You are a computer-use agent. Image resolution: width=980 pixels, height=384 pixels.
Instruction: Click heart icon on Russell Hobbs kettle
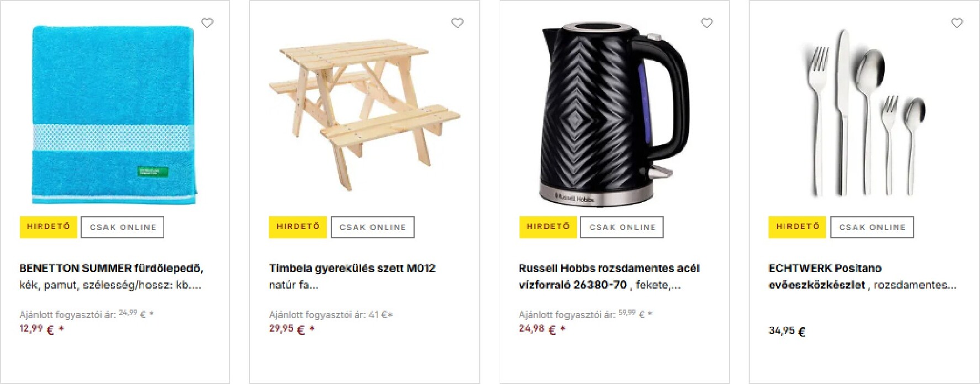707,23
